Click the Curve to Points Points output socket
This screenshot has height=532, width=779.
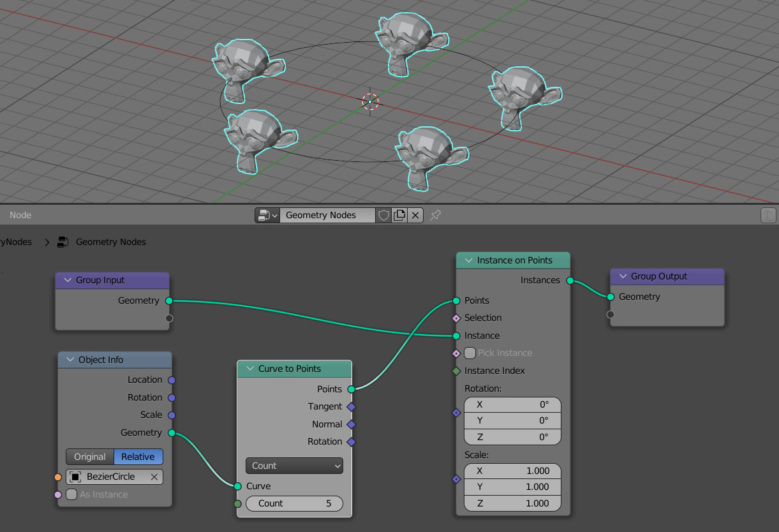[x=351, y=389]
